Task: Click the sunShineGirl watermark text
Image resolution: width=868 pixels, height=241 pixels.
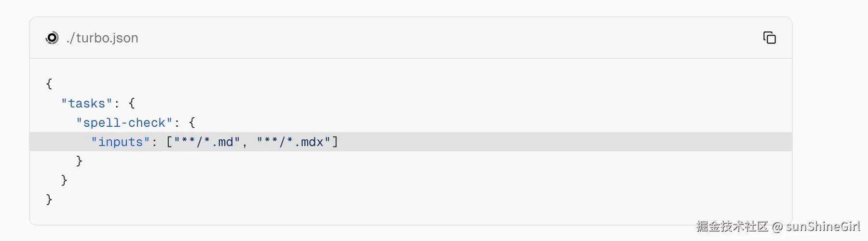Action: coord(823,227)
